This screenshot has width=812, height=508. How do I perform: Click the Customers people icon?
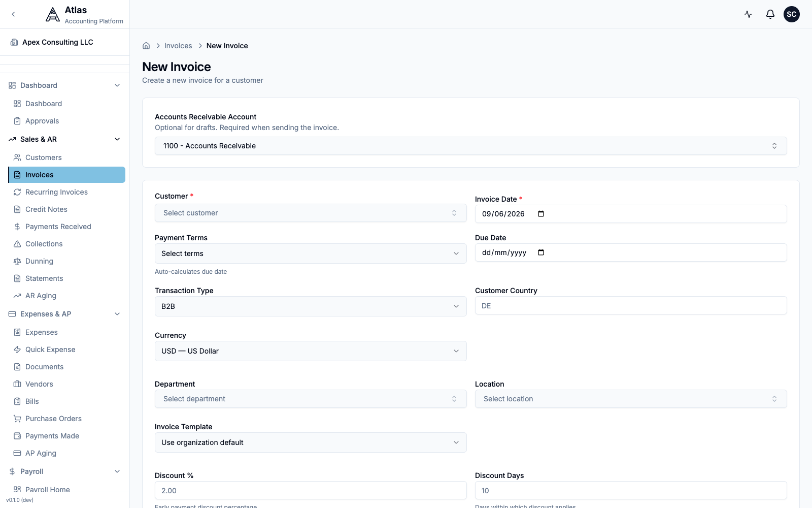[17, 157]
